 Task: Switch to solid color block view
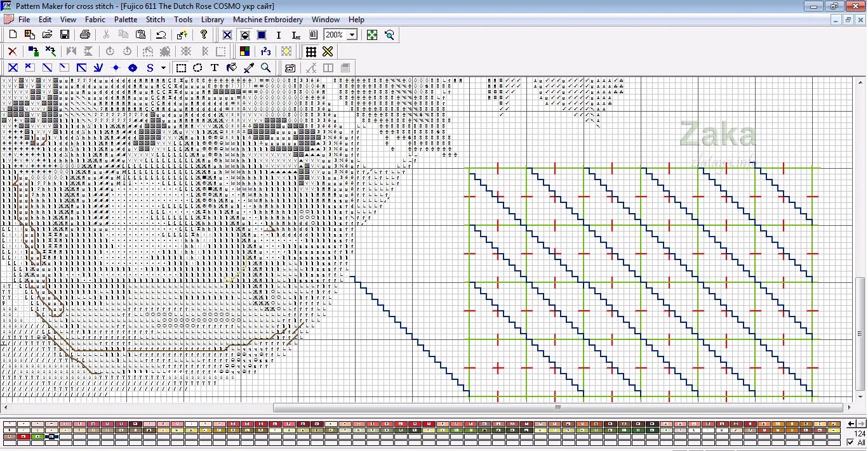click(262, 35)
